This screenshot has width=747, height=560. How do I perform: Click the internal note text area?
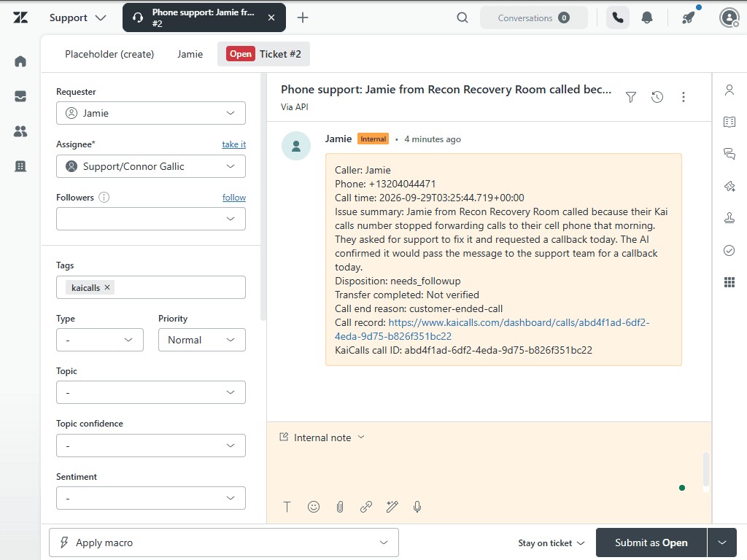click(x=486, y=472)
